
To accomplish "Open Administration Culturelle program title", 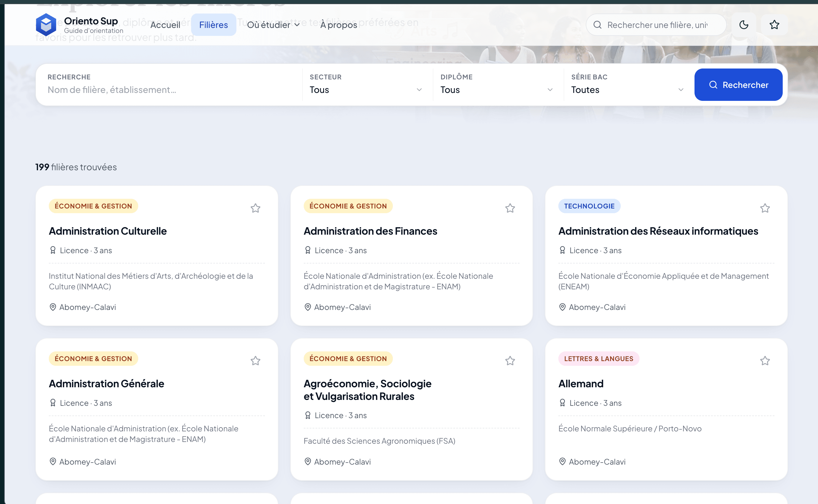I will point(108,231).
